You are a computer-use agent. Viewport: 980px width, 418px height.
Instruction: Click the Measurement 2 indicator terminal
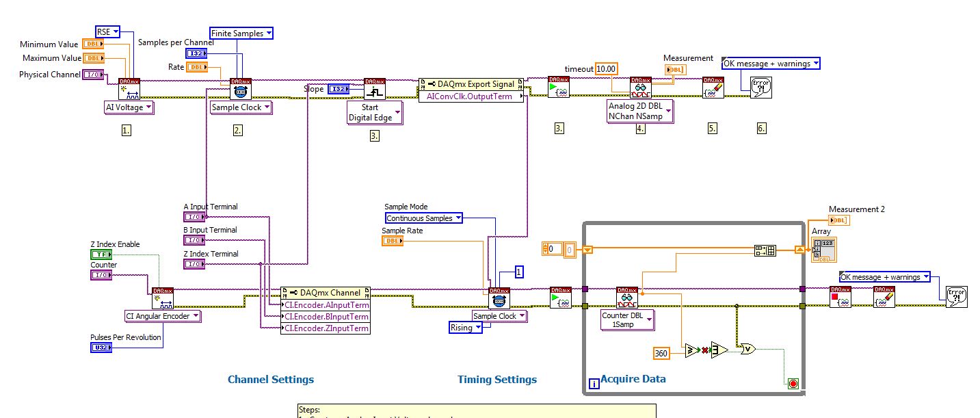tap(838, 220)
